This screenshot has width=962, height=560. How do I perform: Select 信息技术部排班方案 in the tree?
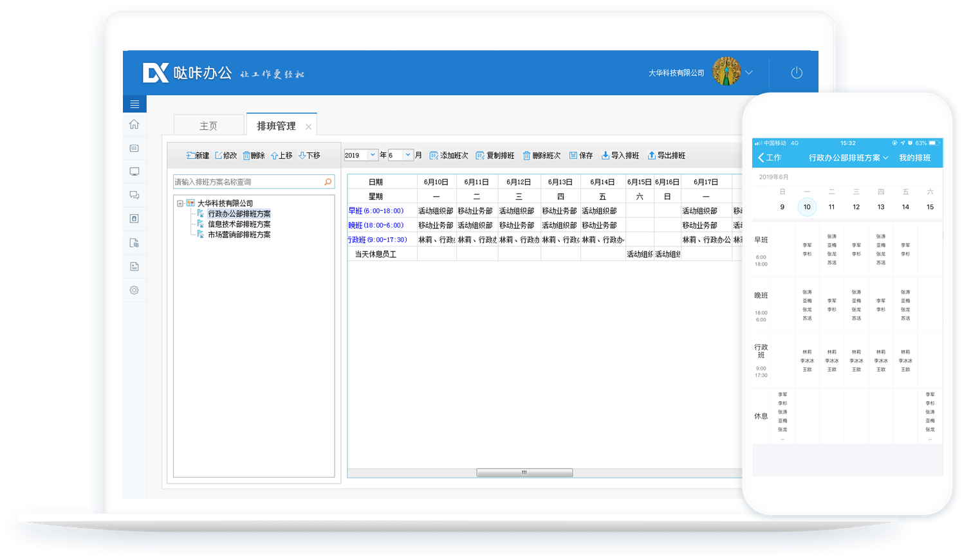click(239, 224)
